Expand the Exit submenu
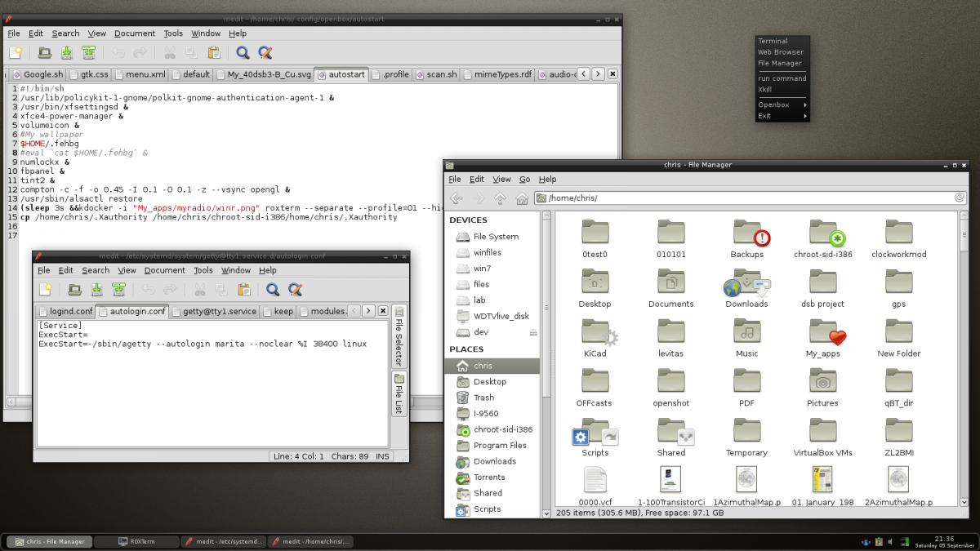Image resolution: width=980 pixels, height=551 pixels. coord(782,116)
